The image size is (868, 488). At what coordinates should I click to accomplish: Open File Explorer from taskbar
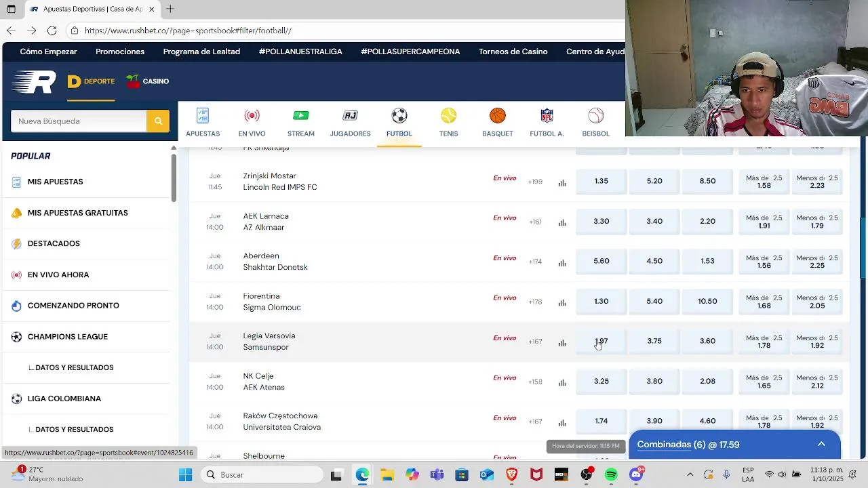tap(387, 474)
